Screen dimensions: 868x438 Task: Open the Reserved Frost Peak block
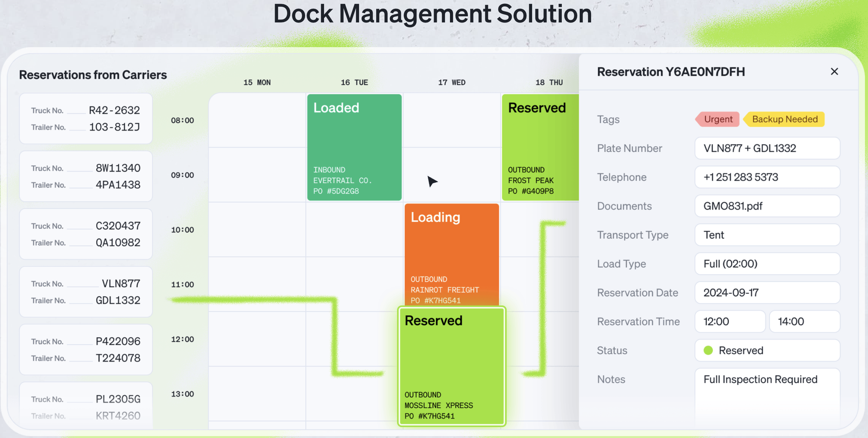[540, 147]
